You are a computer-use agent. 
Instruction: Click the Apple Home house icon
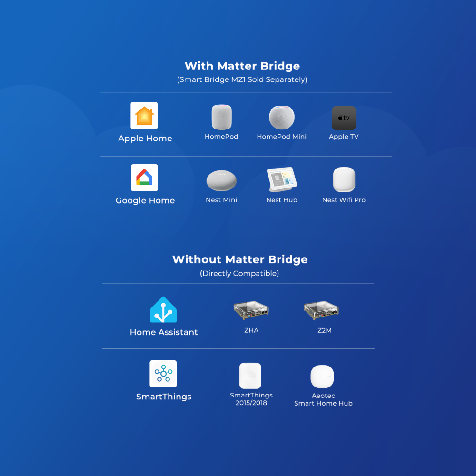144,116
